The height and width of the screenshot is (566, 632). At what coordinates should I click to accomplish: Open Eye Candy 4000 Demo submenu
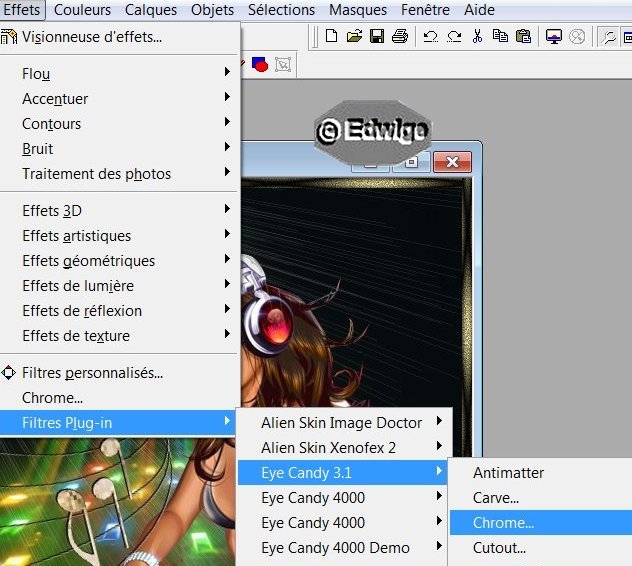[343, 548]
